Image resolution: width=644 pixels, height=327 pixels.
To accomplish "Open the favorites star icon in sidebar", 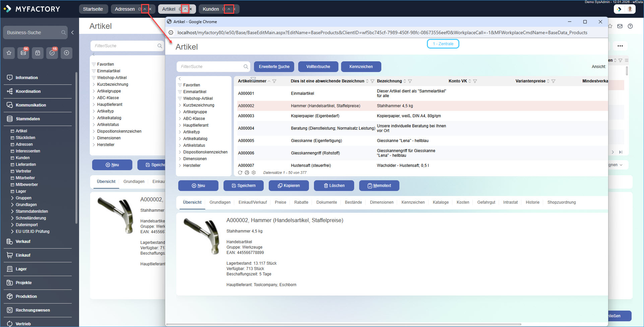I will click(x=9, y=53).
